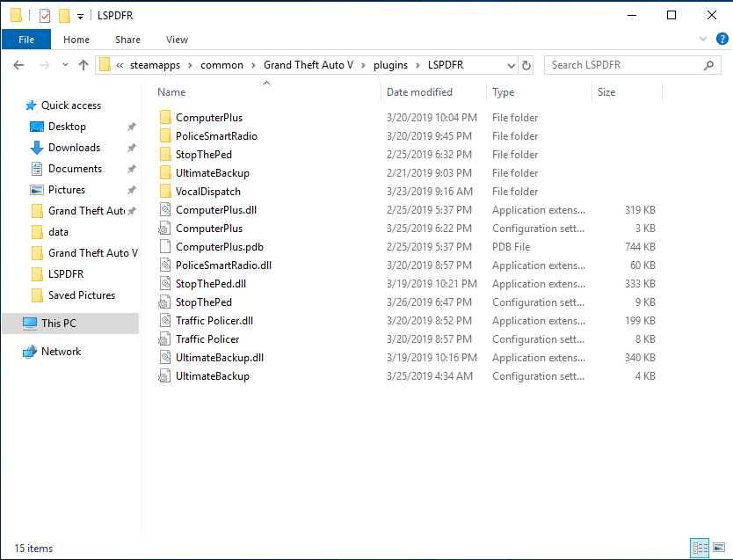Select the VocalDispatch folder icon

(x=164, y=192)
